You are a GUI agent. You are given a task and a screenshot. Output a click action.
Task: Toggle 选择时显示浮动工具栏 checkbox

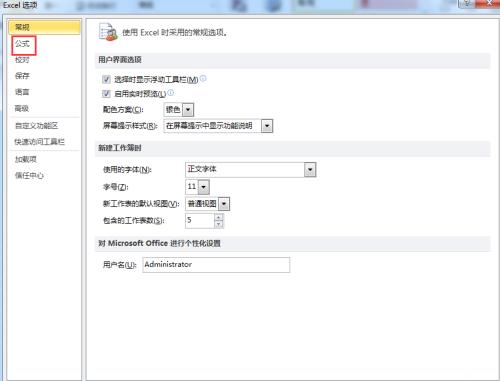coord(106,79)
